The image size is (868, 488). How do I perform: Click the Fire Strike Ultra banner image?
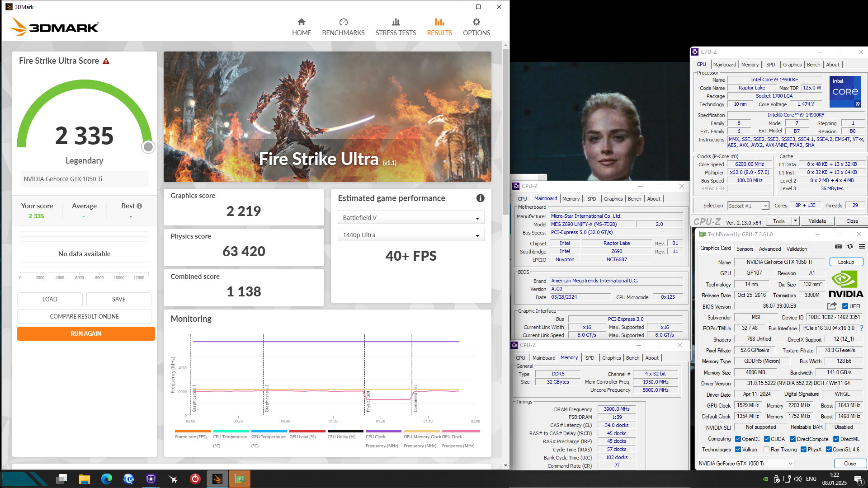pyautogui.click(x=327, y=117)
